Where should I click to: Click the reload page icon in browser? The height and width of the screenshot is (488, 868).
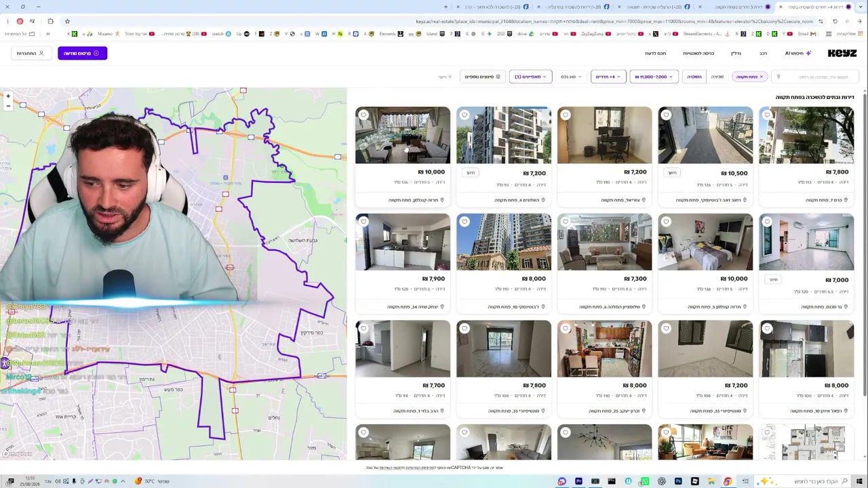tap(835, 21)
